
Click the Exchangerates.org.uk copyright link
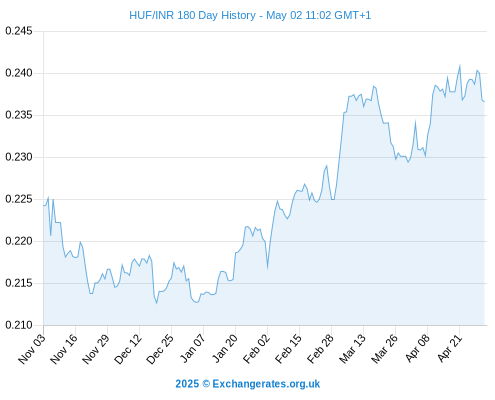pyautogui.click(x=248, y=384)
